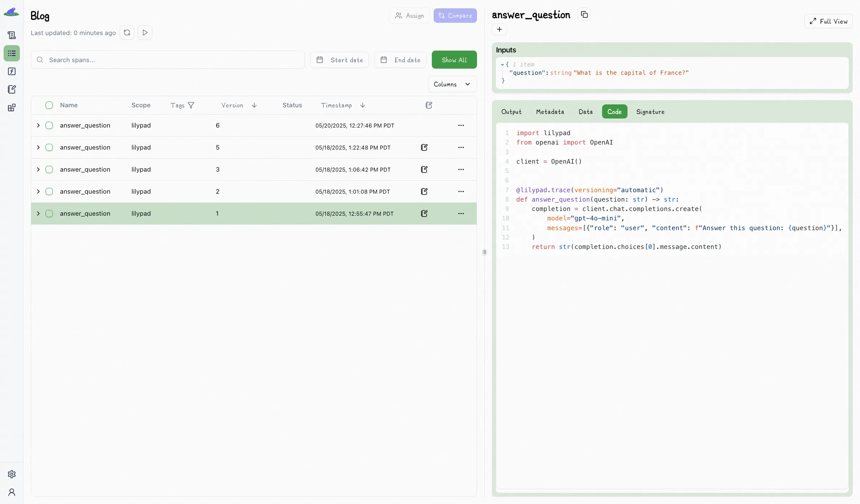Open the user profile icon in the sidebar
The image size is (860, 504).
pos(12,492)
